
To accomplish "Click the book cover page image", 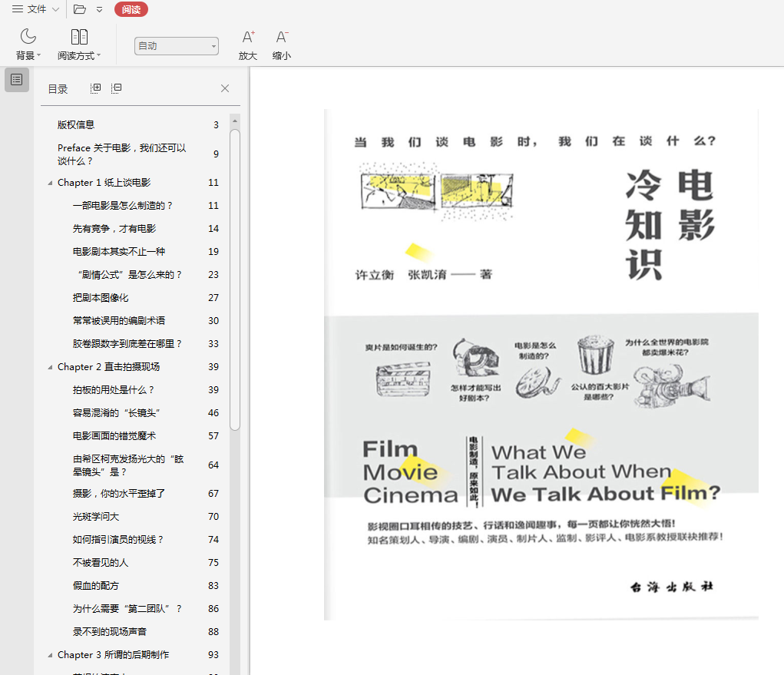I will (541, 365).
